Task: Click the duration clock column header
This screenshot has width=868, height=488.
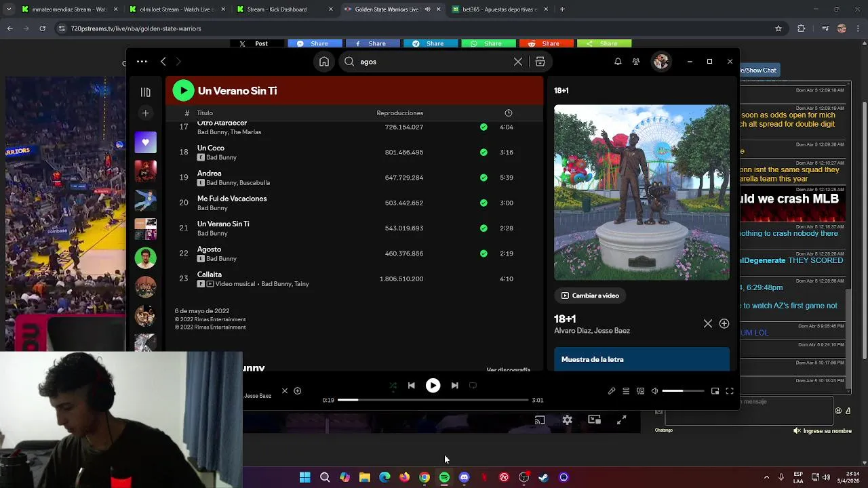Action: 509,113
